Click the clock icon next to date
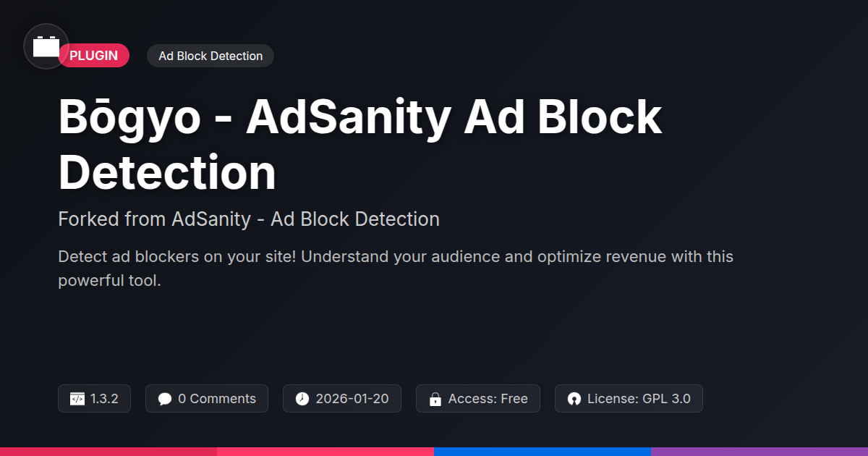This screenshot has height=456, width=868. click(302, 399)
